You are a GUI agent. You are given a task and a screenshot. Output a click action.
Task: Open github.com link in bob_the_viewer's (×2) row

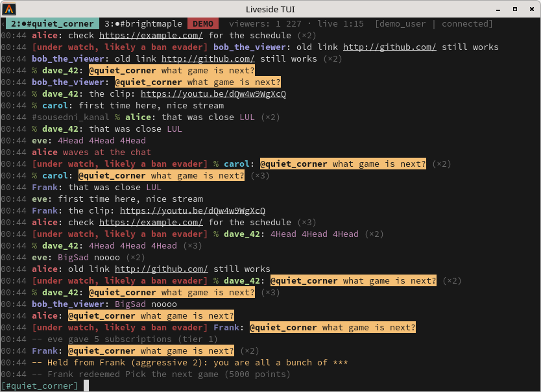(x=208, y=59)
